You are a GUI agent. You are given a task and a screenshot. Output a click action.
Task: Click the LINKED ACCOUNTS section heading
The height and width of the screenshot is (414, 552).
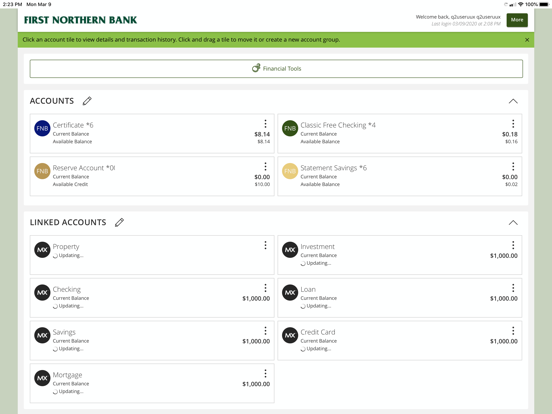click(x=68, y=222)
